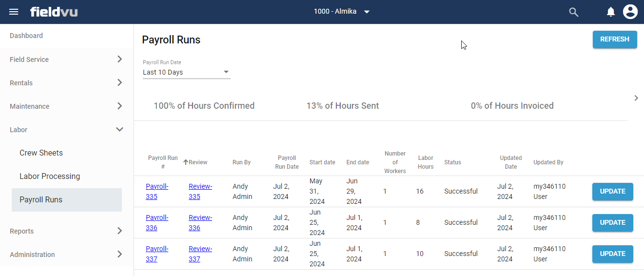Go to Crew Sheets
This screenshot has width=644, height=276.
(41, 153)
